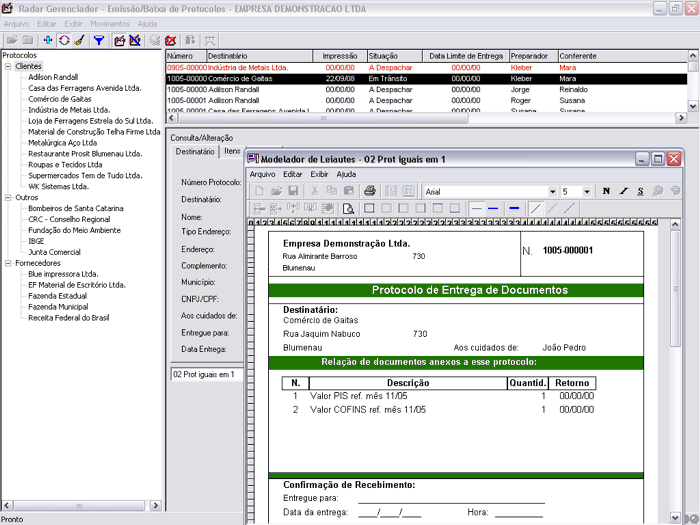The width and height of the screenshot is (700, 525).
Task: Click the blue move arrows toolbar icon
Action: coord(48,40)
